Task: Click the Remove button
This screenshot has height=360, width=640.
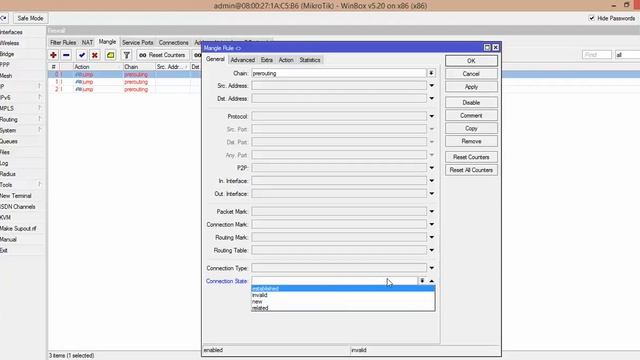Action: coord(471,141)
